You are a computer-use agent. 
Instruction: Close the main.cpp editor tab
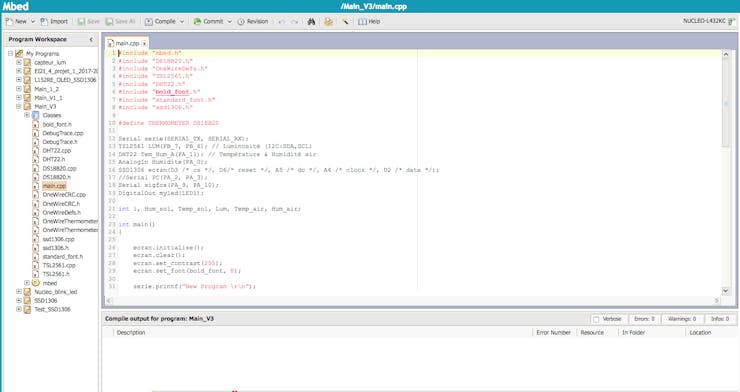pos(144,43)
